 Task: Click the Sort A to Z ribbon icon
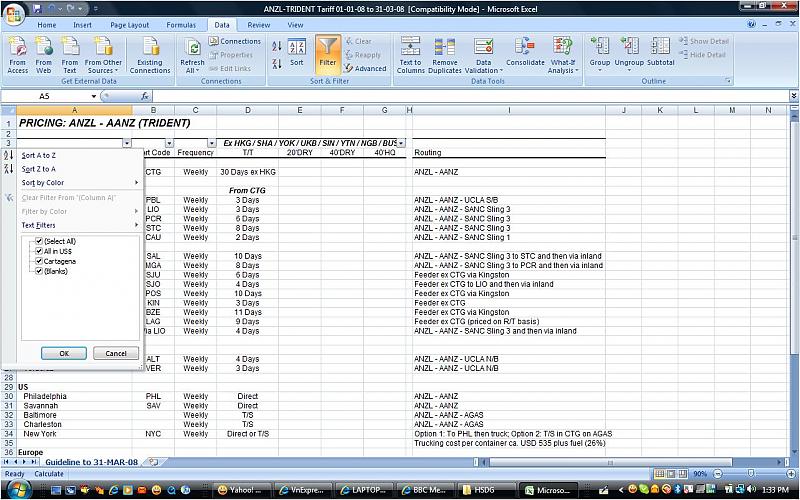pos(273,45)
